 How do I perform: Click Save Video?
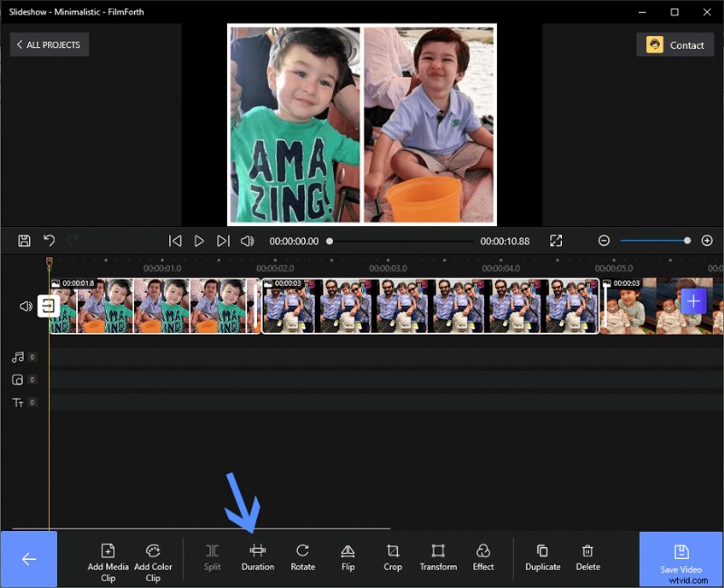tap(680, 558)
